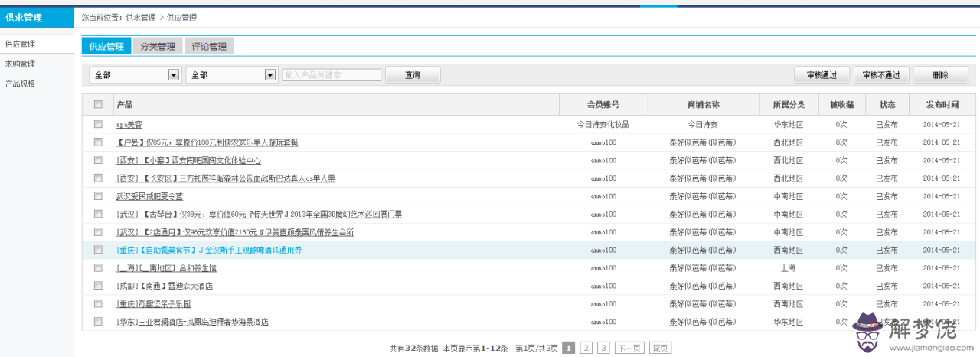
Task: Expand the second 全部 dropdown filter
Action: (x=269, y=75)
